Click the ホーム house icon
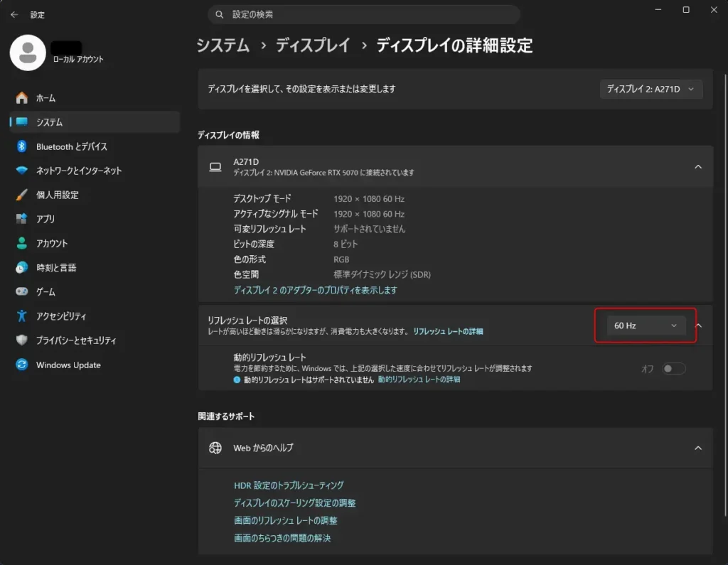728x565 pixels. tap(21, 98)
